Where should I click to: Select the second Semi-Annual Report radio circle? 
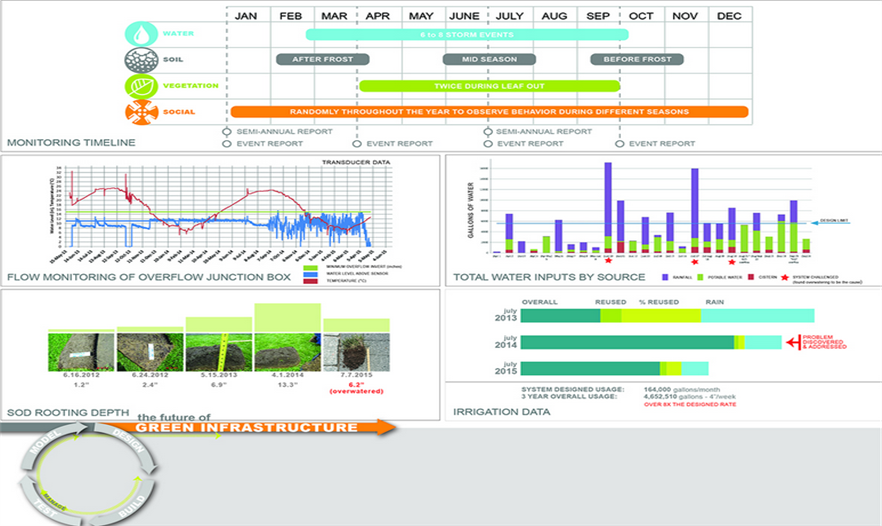487,131
